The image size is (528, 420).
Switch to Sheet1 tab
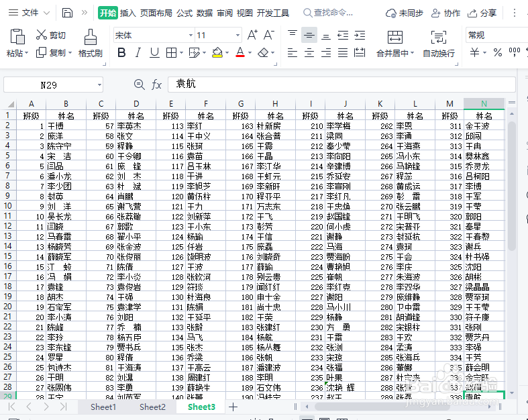(103, 407)
